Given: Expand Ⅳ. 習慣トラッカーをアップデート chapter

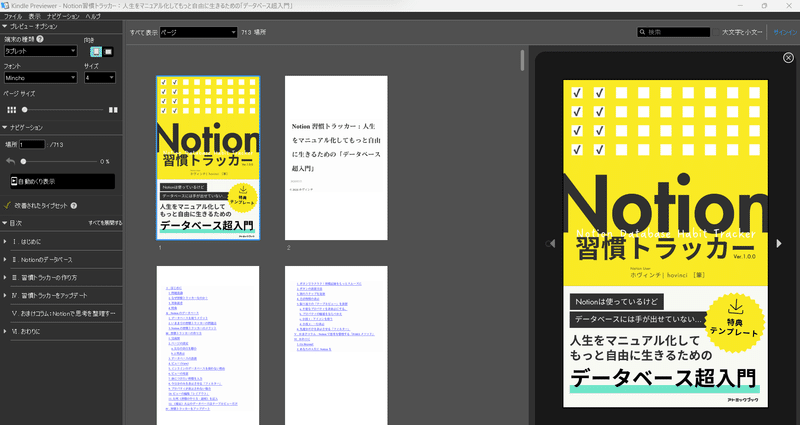Looking at the screenshot, I should click(x=5, y=295).
